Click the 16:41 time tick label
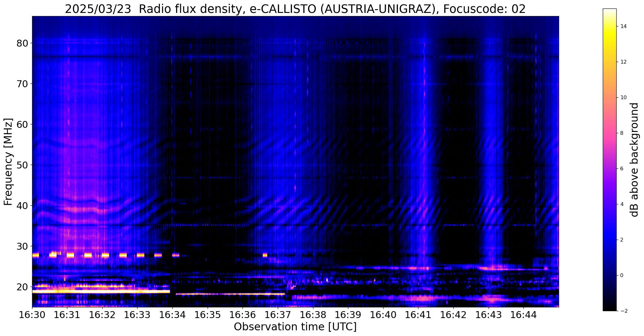Screen dimensions: 644x336 [x=418, y=315]
